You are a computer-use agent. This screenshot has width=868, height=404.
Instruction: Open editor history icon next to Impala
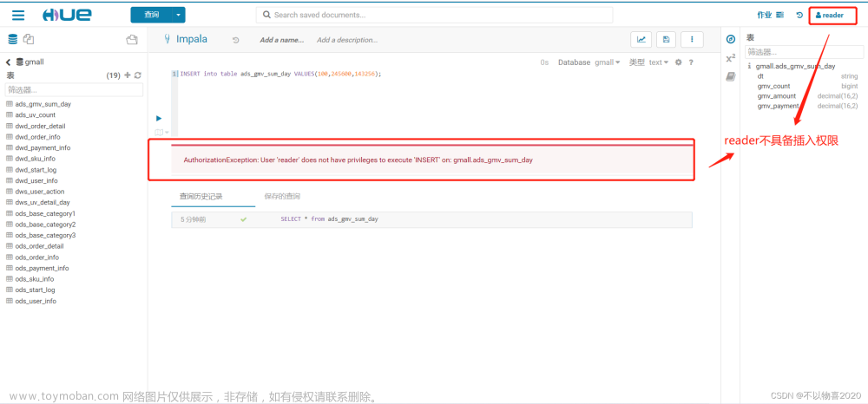point(236,41)
